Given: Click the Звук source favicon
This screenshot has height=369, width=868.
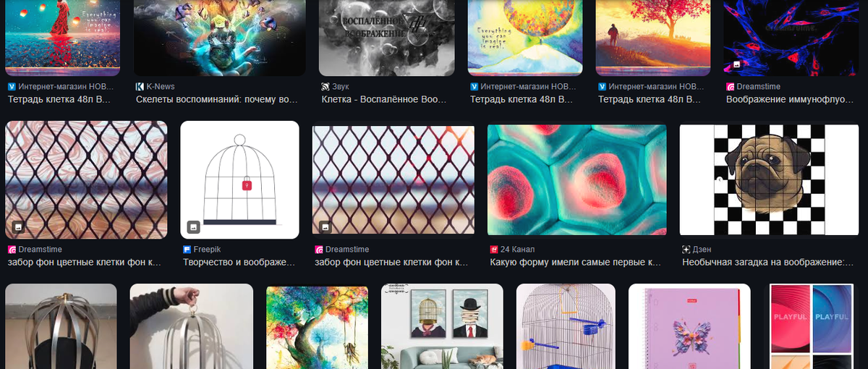Looking at the screenshot, I should pyautogui.click(x=325, y=86).
